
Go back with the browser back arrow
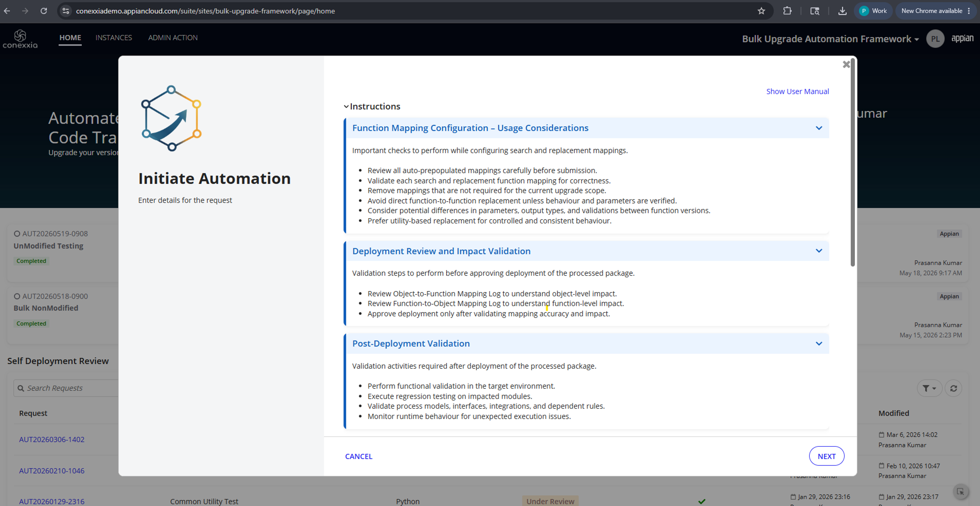pos(7,11)
